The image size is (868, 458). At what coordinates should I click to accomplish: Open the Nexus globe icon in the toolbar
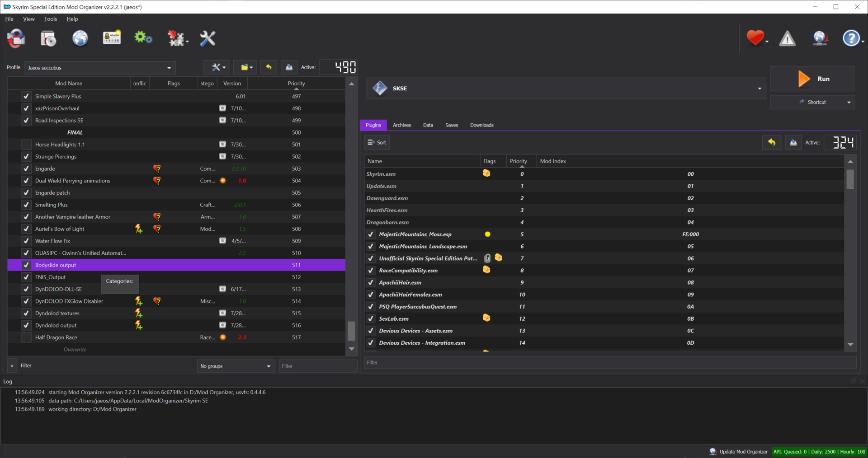[x=80, y=38]
